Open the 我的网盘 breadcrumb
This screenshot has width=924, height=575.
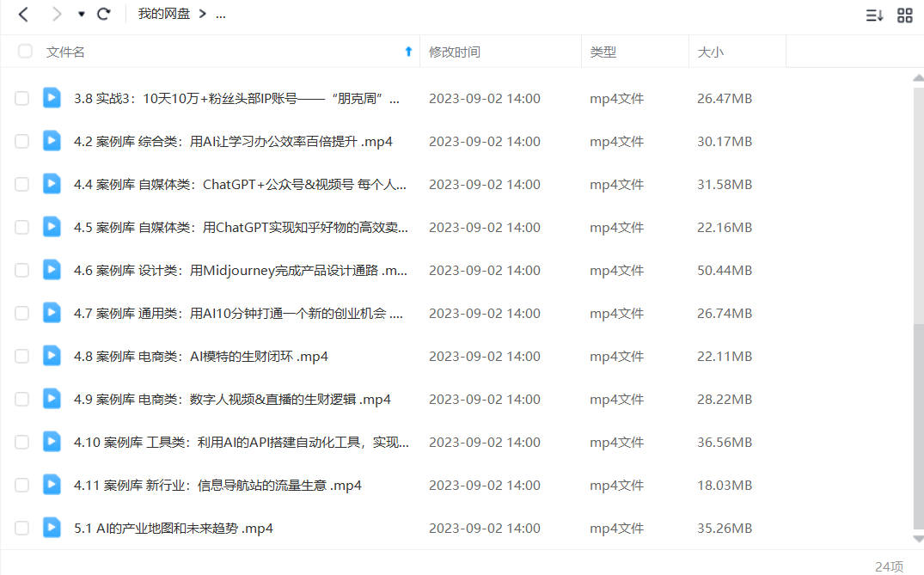point(164,14)
